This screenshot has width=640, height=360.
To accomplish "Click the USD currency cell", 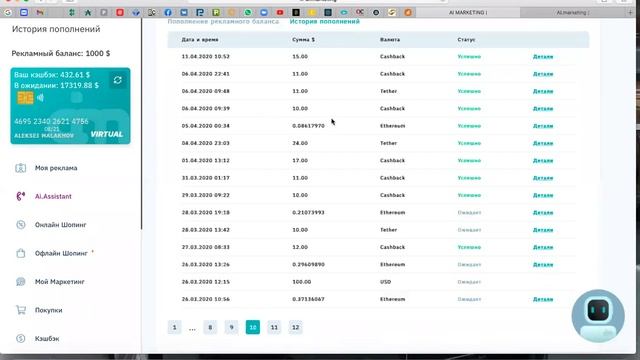I will pyautogui.click(x=386, y=282).
